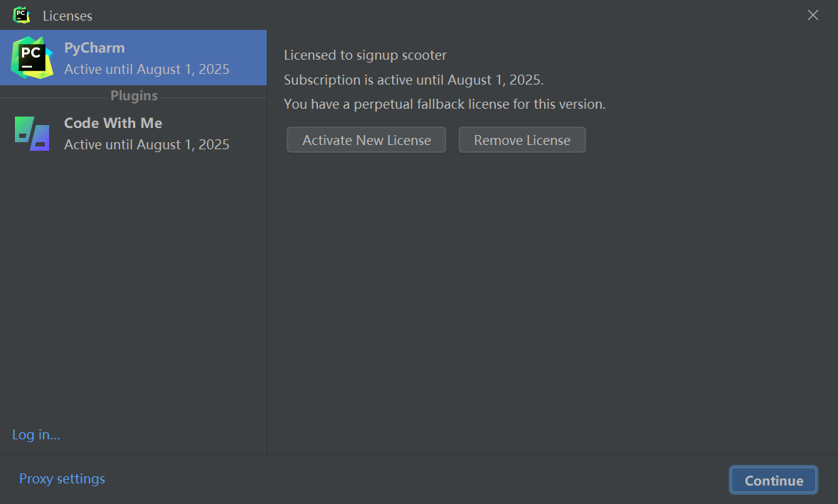Viewport: 838px width, 504px height.
Task: Click Code With Me 'Active until August 1, 2025' status
Action: [x=147, y=145]
